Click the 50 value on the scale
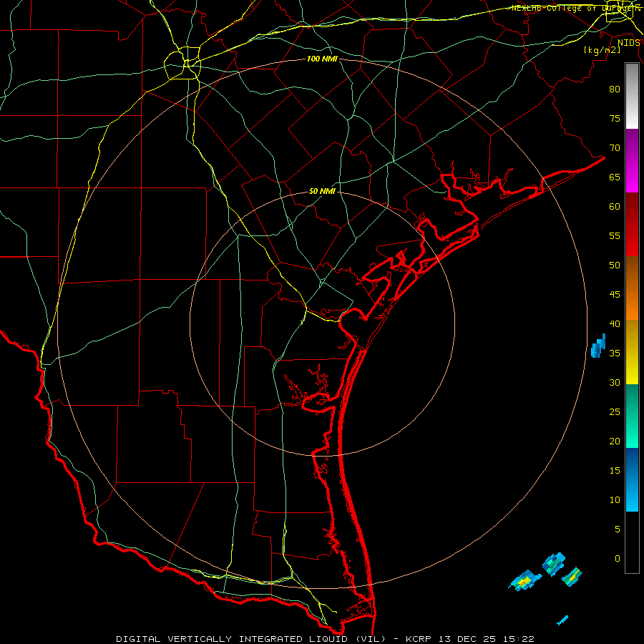This screenshot has width=644, height=644. click(x=615, y=265)
